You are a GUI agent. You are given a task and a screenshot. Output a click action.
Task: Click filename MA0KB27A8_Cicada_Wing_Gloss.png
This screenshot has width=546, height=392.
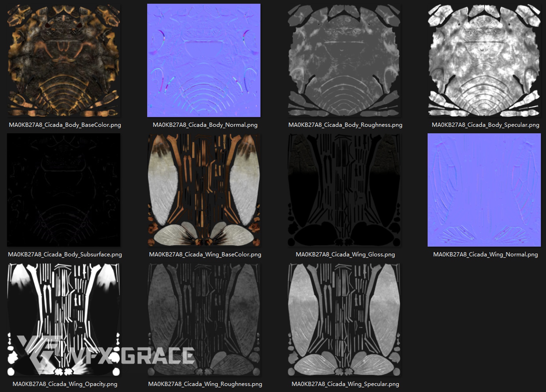tap(345, 254)
